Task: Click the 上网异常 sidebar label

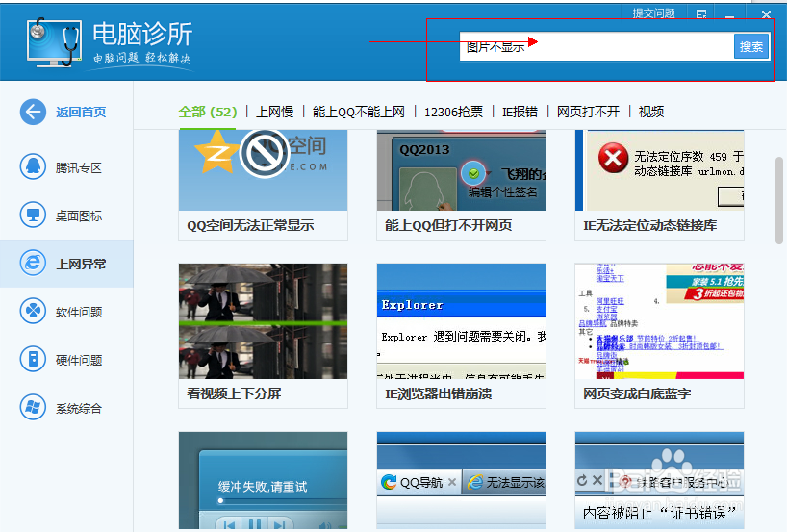Action: coord(81,264)
